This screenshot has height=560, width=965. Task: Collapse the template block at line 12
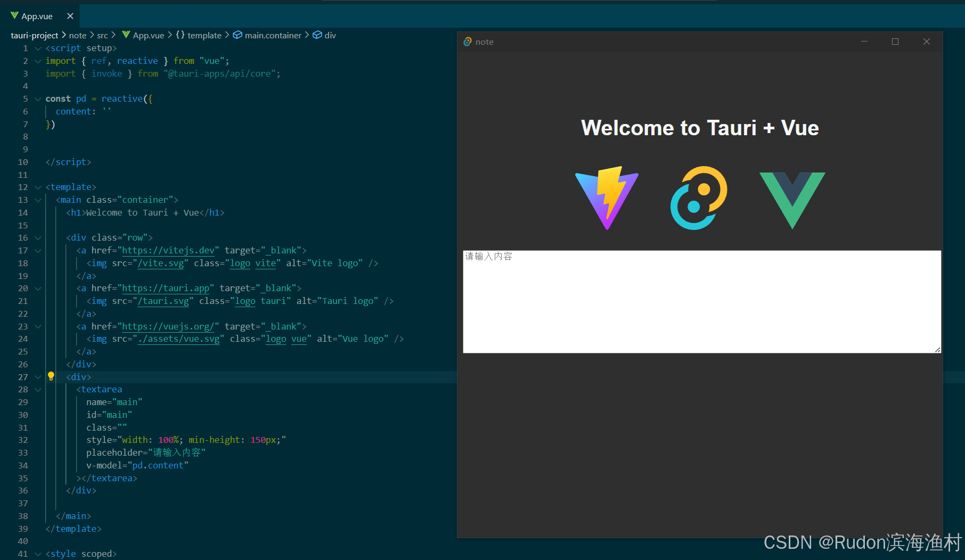point(38,187)
